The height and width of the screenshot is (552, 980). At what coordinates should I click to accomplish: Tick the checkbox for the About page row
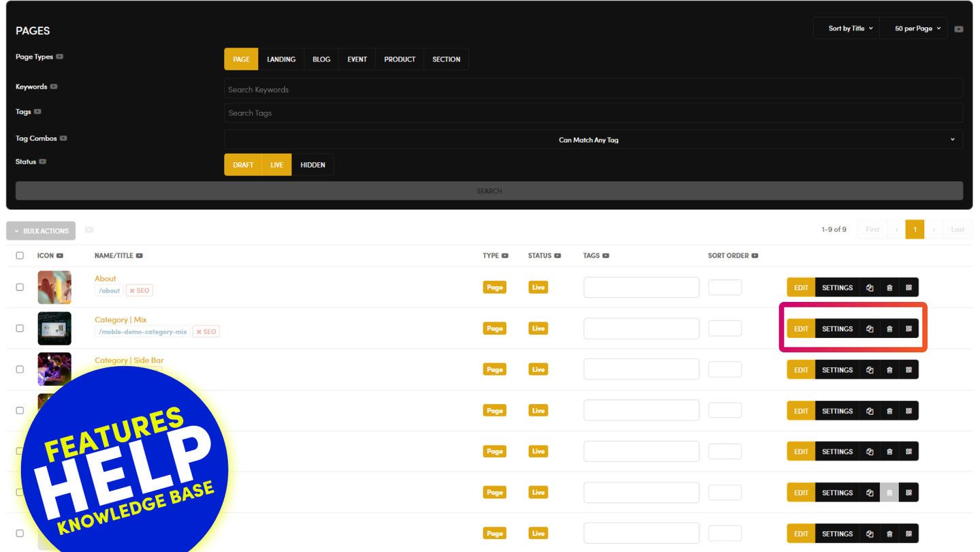click(20, 287)
